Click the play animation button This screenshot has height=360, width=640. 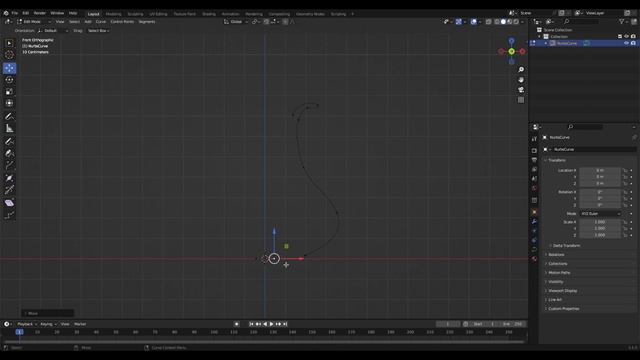[x=271, y=324]
